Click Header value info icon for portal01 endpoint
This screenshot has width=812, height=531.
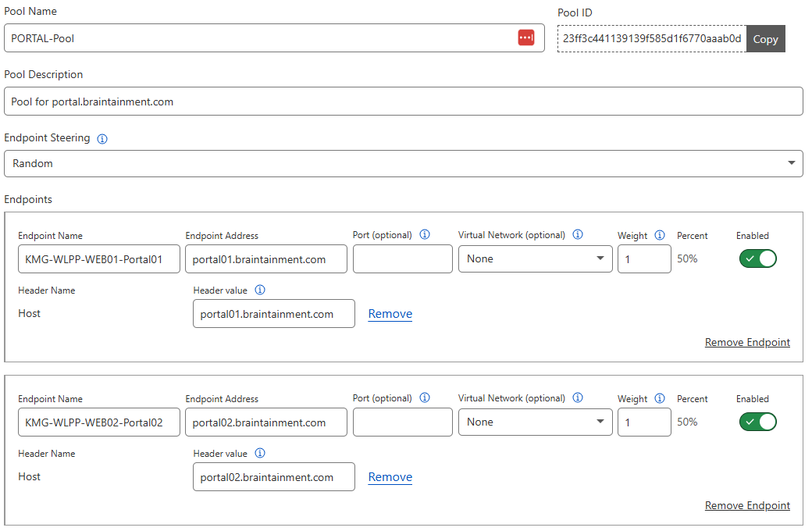pyautogui.click(x=260, y=290)
